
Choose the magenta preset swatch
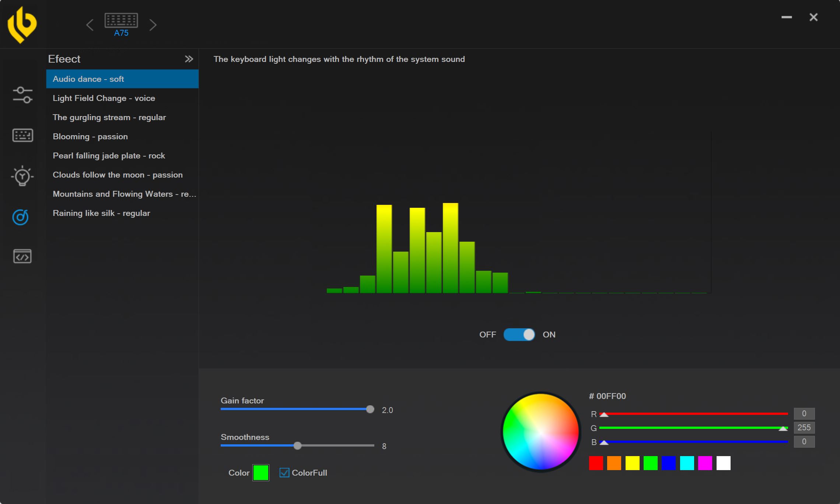pos(705,463)
